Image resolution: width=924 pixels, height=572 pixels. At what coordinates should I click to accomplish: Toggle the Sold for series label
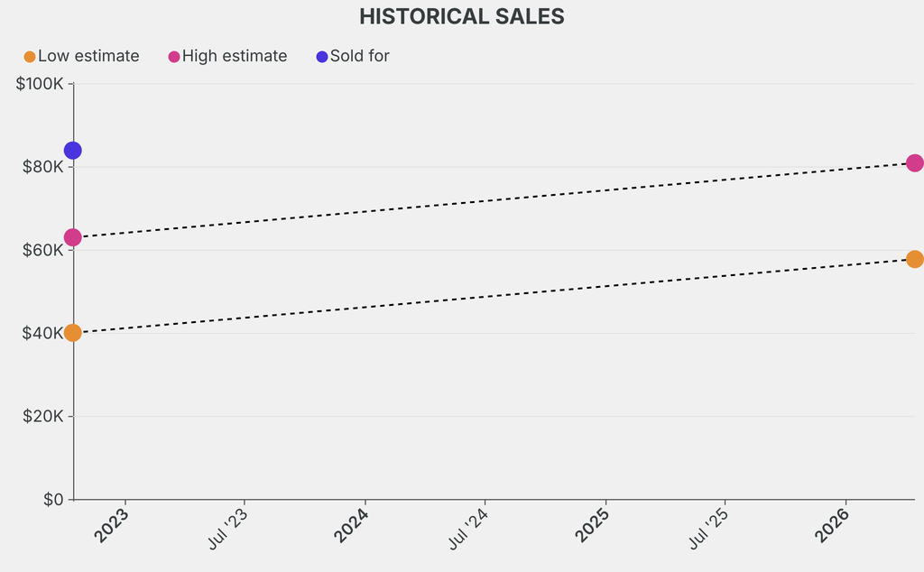359,56
